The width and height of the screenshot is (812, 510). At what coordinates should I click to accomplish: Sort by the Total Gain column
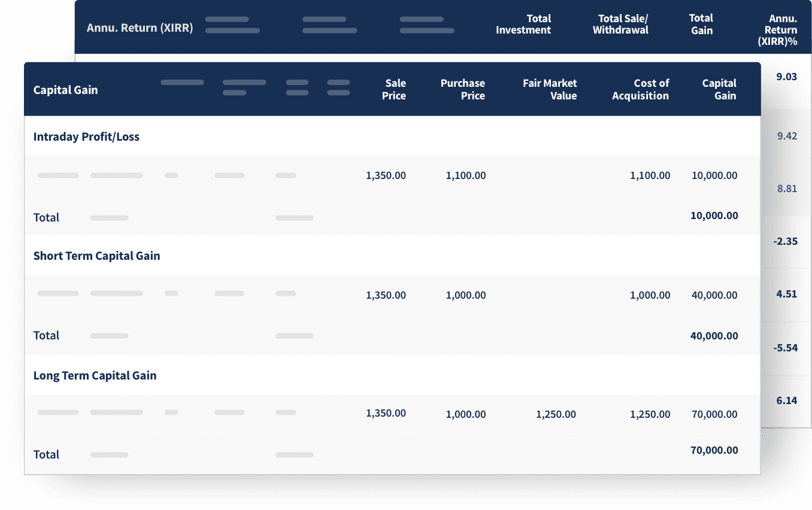[x=701, y=24]
